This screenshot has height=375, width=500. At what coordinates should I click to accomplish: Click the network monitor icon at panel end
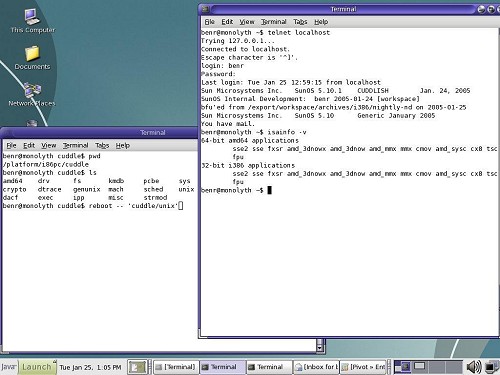pos(492,367)
